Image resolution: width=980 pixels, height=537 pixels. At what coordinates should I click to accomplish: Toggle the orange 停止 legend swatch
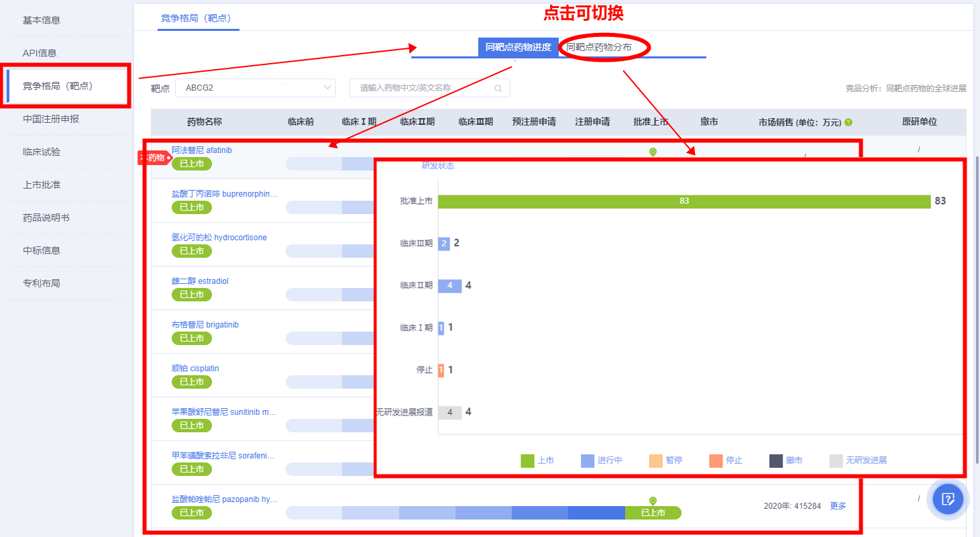pyautogui.click(x=716, y=460)
